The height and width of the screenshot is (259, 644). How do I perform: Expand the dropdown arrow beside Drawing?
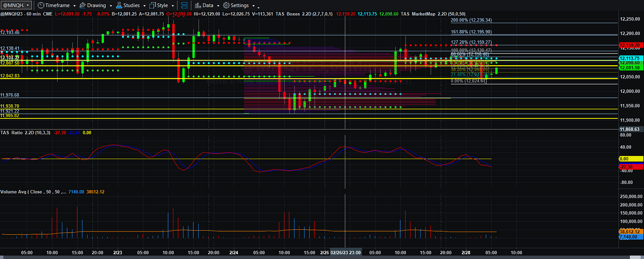tap(110, 6)
